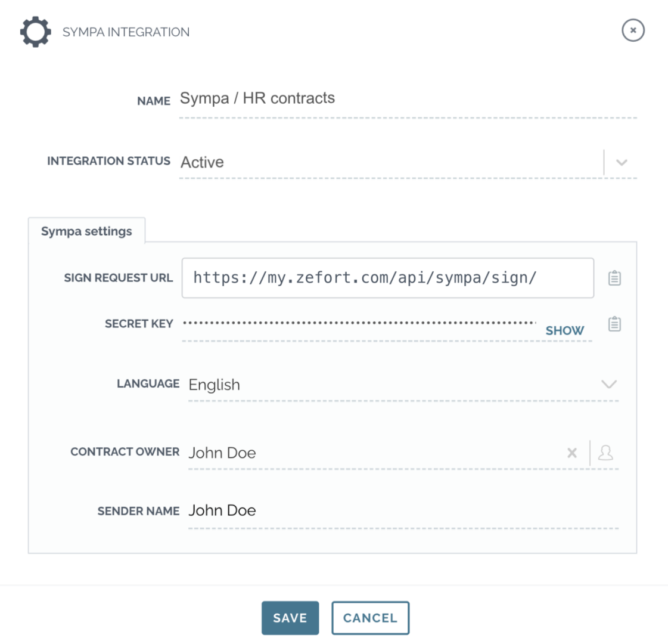Cancel the Sympa integration changes
Screen dimensions: 668x644
coord(370,618)
